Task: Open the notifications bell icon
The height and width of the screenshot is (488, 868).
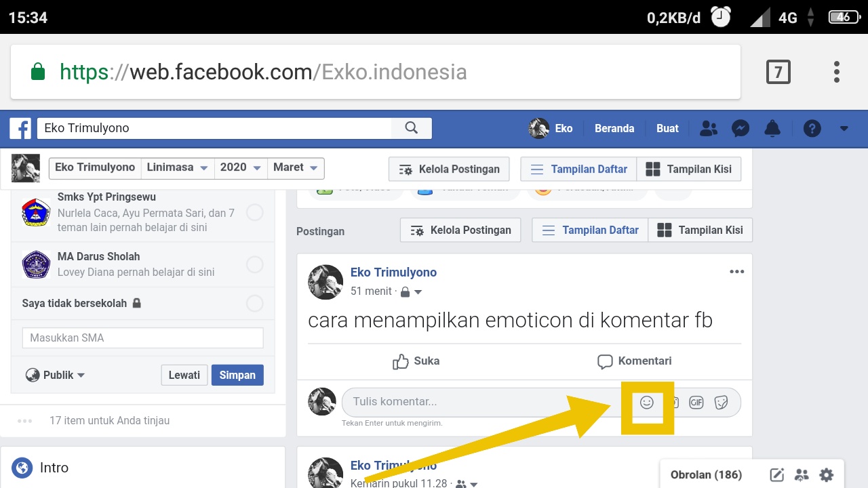Action: click(x=772, y=128)
